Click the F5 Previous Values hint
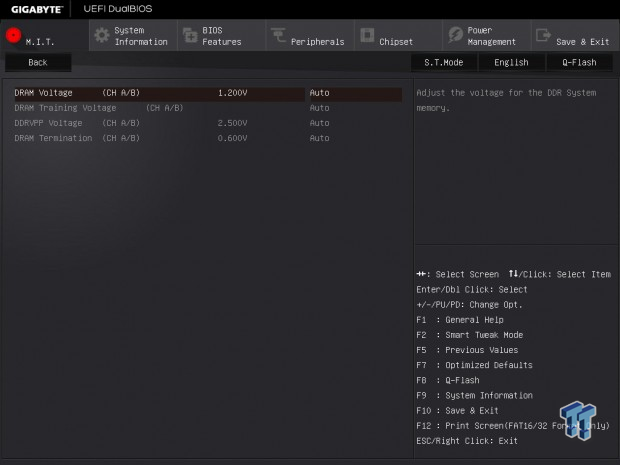The height and width of the screenshot is (465, 620). point(467,350)
